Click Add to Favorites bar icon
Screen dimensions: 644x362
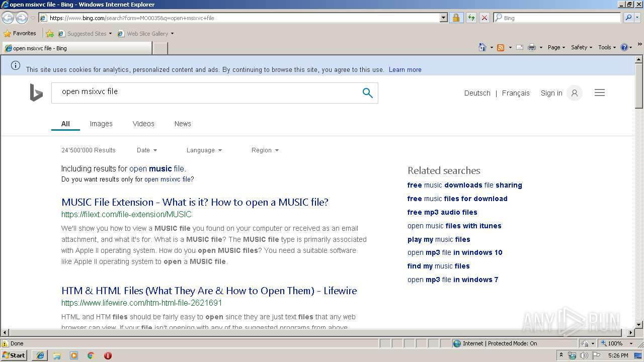(50, 34)
